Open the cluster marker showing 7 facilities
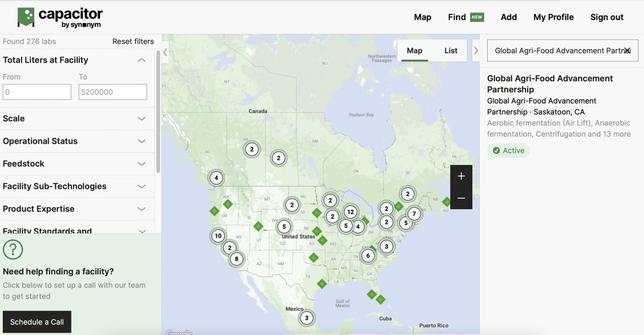Image resolution: width=644 pixels, height=335 pixels. click(414, 214)
